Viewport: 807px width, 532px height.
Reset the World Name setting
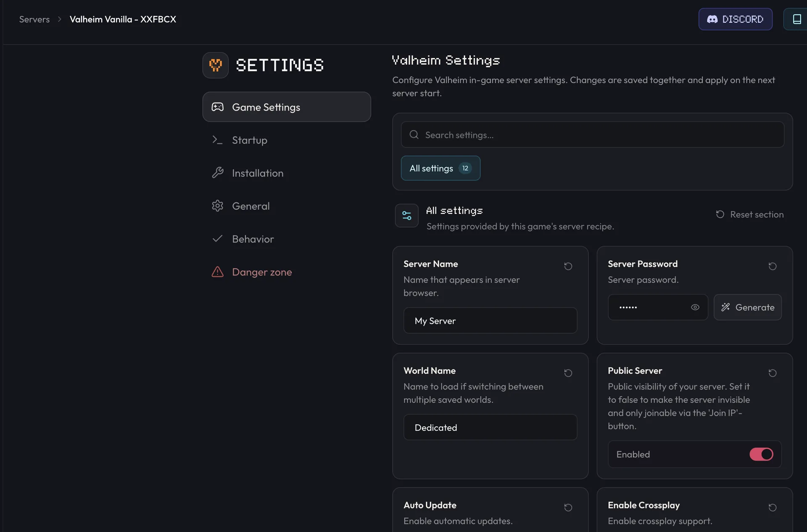568,373
